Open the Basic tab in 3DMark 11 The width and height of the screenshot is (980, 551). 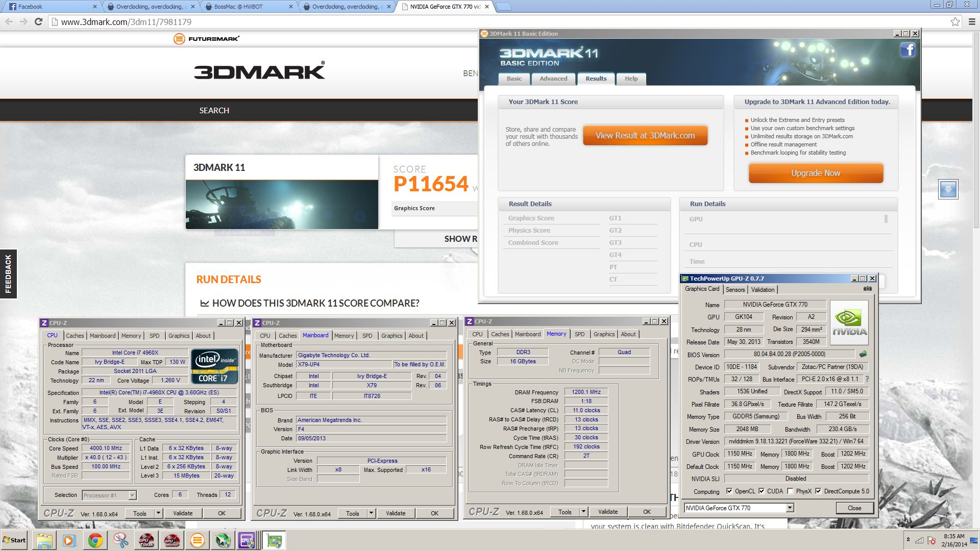(514, 79)
